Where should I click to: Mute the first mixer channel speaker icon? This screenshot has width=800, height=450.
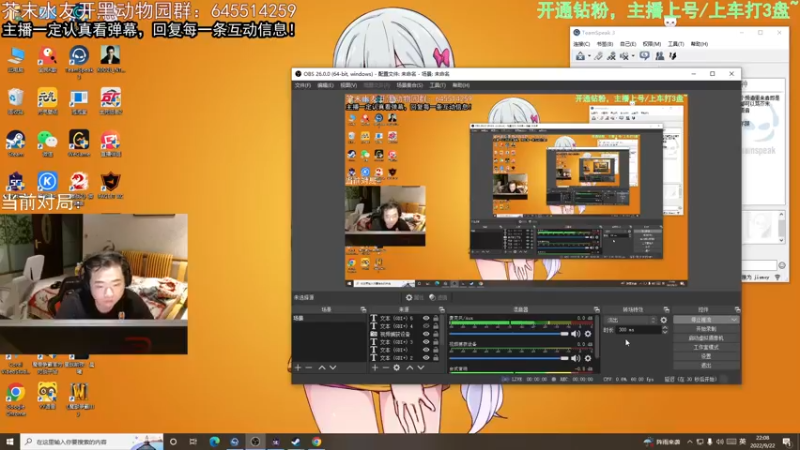pyautogui.click(x=576, y=334)
